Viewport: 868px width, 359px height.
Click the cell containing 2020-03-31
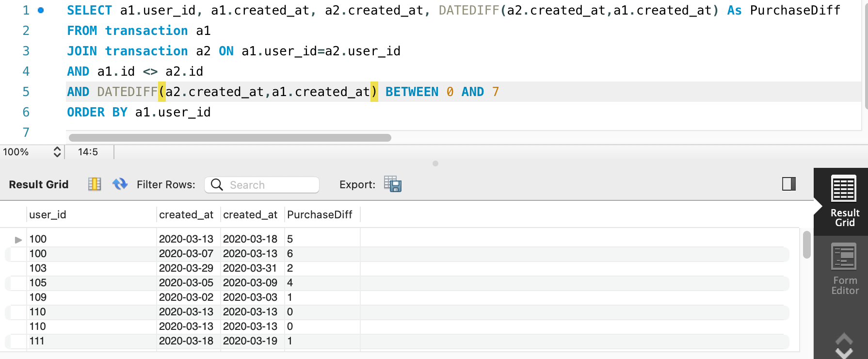coord(250,268)
